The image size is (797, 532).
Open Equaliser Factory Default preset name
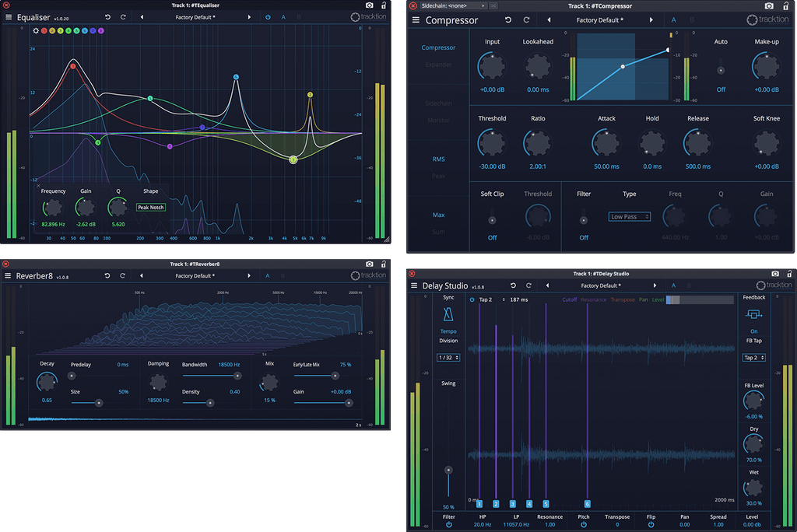[x=195, y=17]
